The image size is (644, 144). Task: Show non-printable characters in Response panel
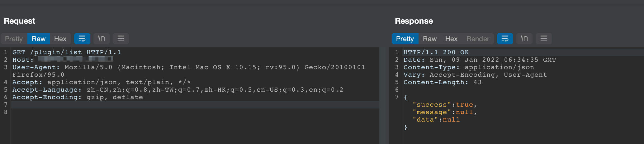[x=524, y=39]
